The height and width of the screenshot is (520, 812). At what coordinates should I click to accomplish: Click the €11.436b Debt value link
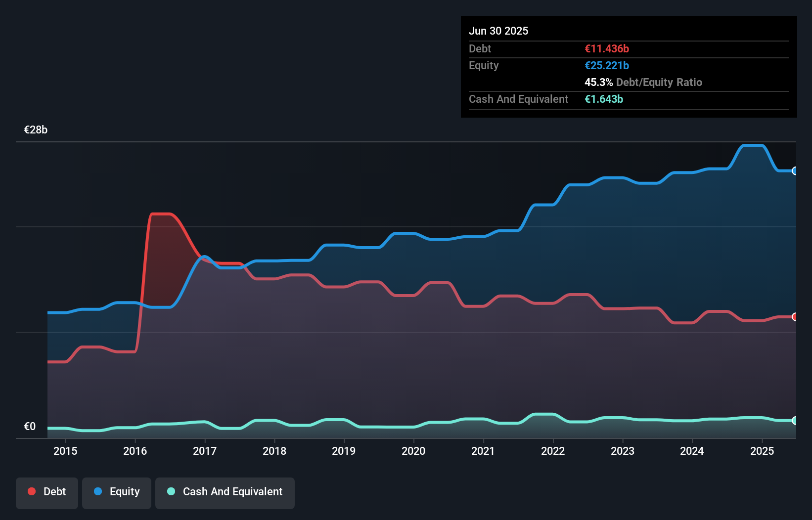(606, 49)
